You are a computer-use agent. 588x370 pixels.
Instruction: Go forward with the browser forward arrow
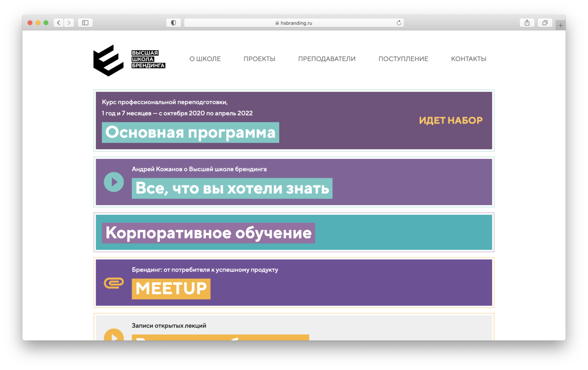[69, 23]
